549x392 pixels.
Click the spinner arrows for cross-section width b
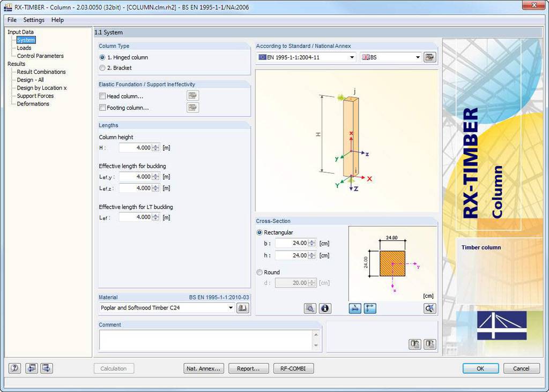(x=312, y=243)
